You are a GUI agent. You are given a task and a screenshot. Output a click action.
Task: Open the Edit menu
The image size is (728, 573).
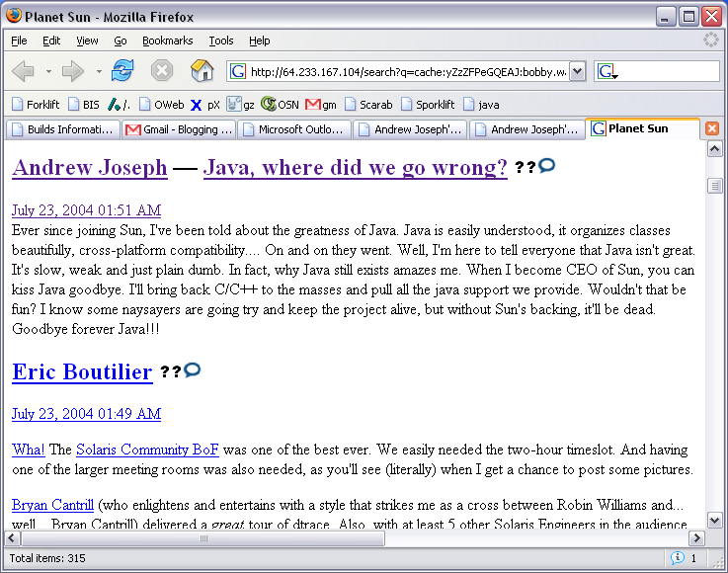tap(51, 41)
